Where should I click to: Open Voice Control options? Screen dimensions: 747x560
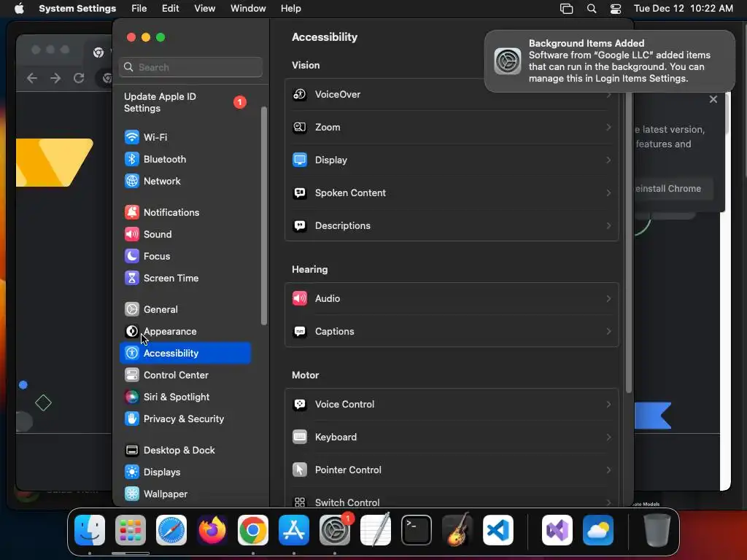tap(452, 404)
